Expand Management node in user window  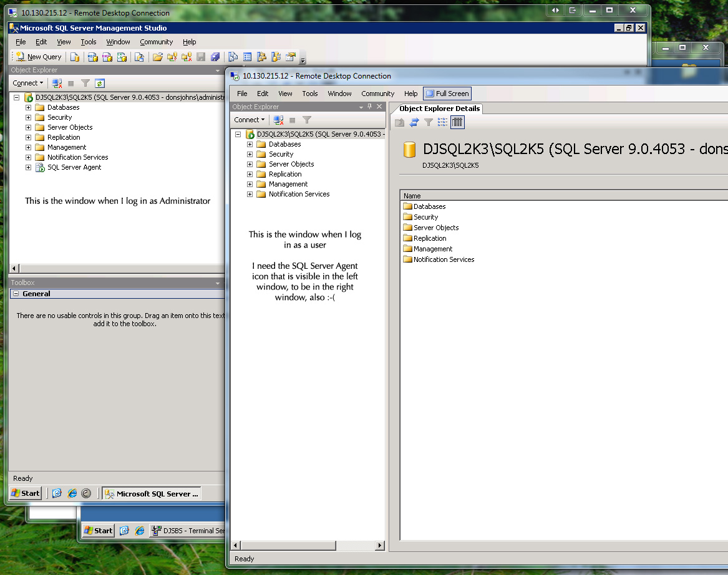[250, 184]
